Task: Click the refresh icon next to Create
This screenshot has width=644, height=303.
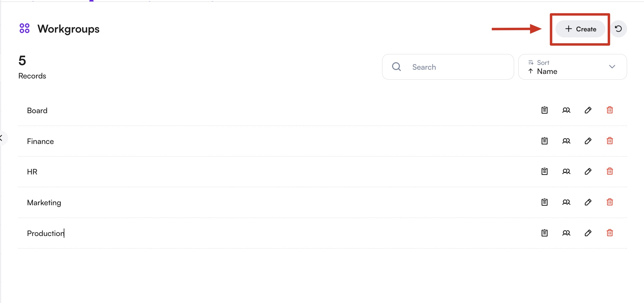Action: [618, 29]
